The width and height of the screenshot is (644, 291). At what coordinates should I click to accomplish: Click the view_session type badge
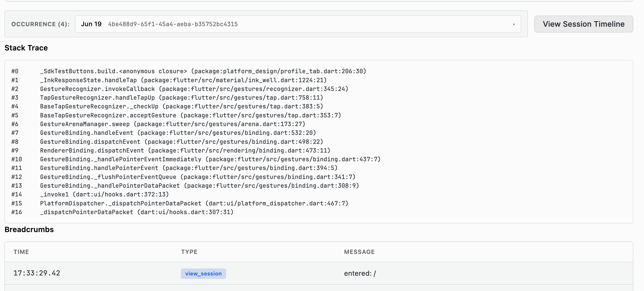pos(203,274)
